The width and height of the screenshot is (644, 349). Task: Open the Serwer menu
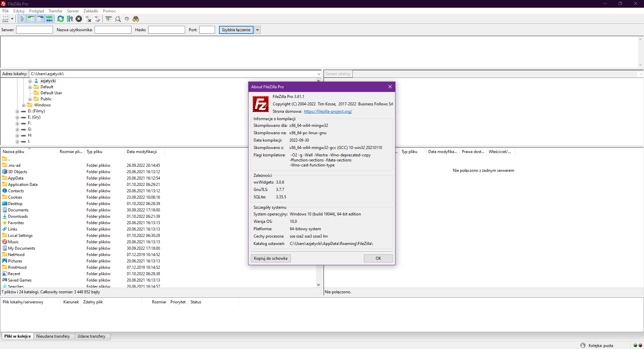(73, 11)
